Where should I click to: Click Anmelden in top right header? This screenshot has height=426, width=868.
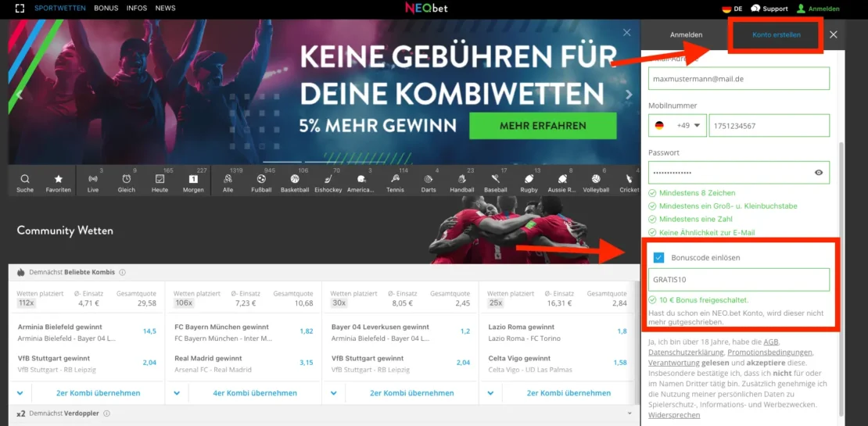pyautogui.click(x=818, y=9)
